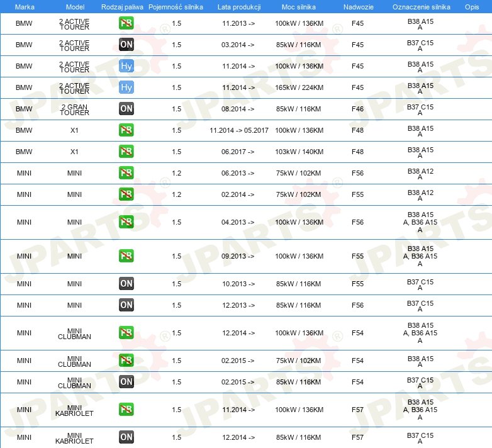Select the 10.2013 -> production date cell
492x448 pixels.
[x=238, y=284]
